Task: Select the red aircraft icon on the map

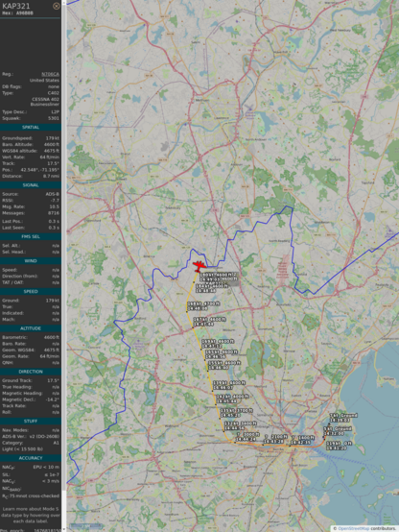Action: 199,266
